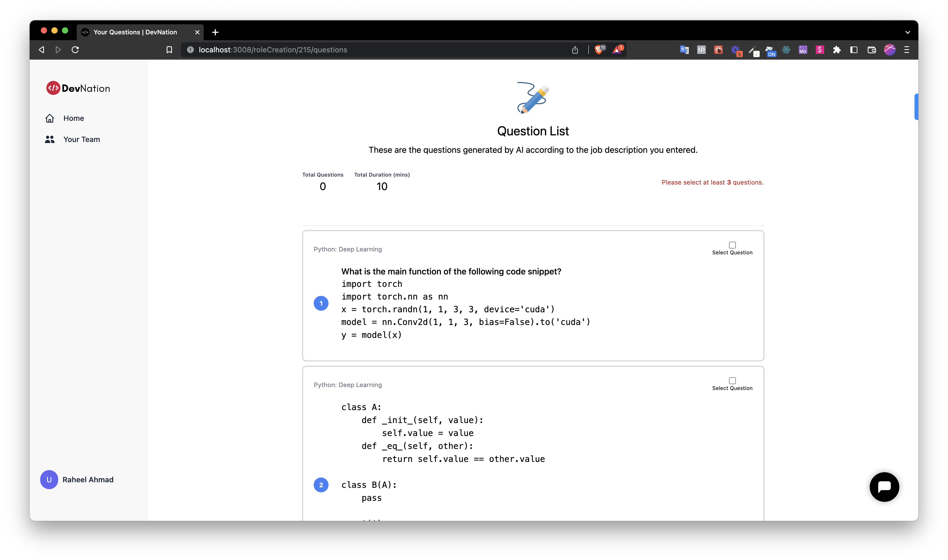Open a new tab with plus

215,33
